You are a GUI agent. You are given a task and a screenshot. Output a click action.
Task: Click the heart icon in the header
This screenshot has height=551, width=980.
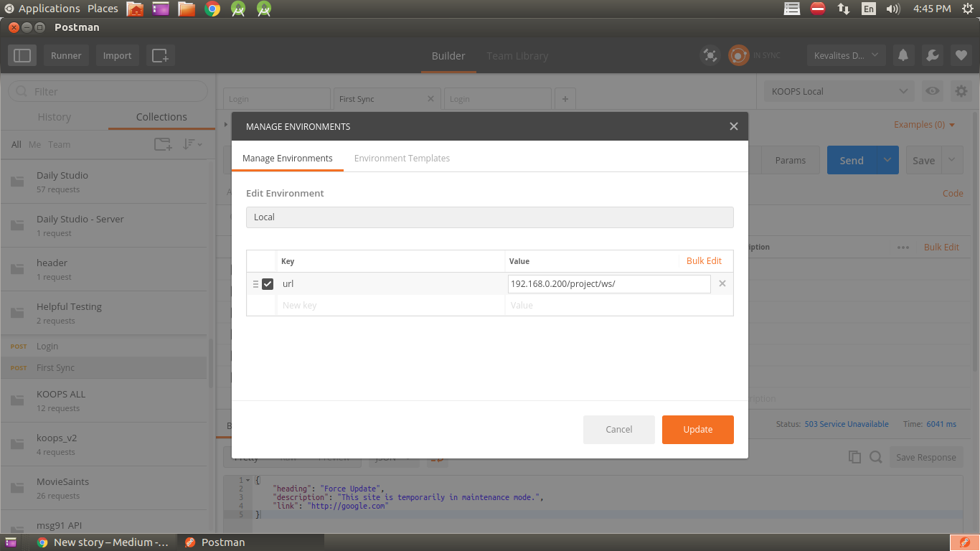pos(961,55)
